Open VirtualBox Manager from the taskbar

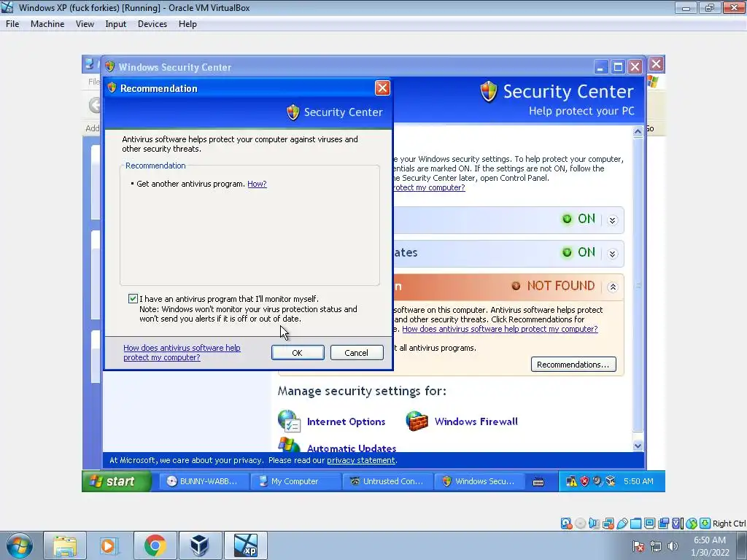pos(199,545)
